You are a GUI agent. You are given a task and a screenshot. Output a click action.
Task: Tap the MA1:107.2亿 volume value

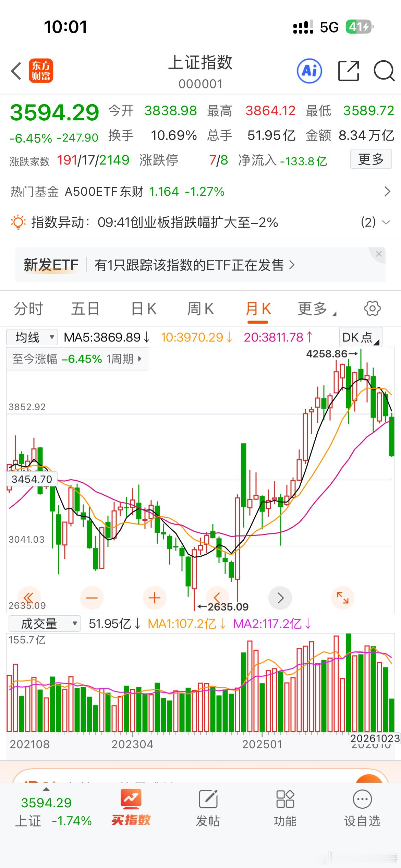tap(187, 624)
